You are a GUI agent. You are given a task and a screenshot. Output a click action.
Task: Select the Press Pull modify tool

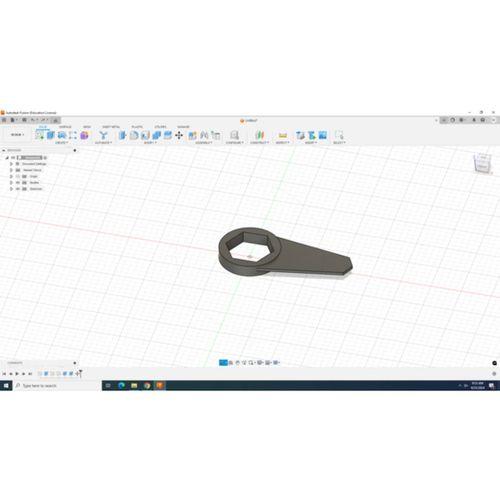[123, 135]
